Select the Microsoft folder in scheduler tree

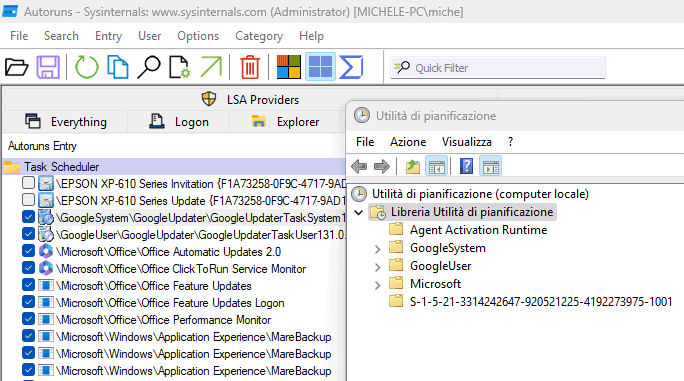tap(435, 284)
